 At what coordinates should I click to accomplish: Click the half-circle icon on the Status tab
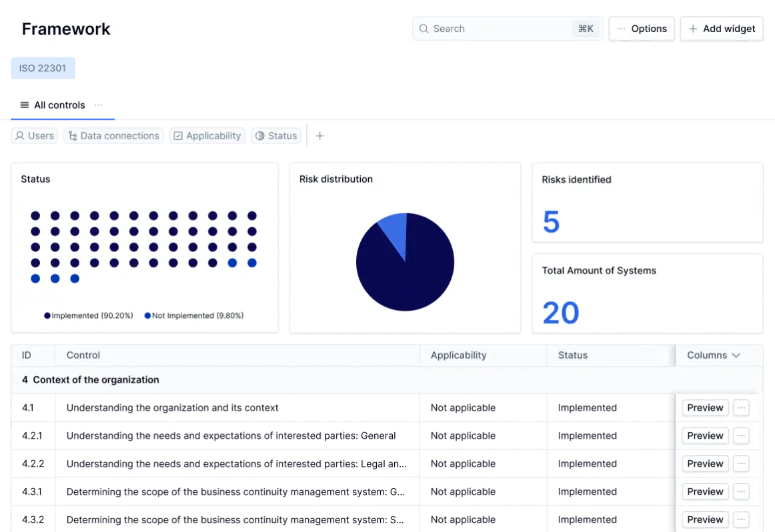pos(259,135)
